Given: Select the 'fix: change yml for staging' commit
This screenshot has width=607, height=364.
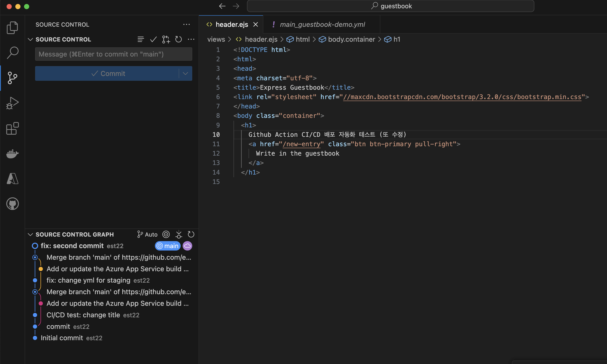Looking at the screenshot, I should pyautogui.click(x=88, y=280).
